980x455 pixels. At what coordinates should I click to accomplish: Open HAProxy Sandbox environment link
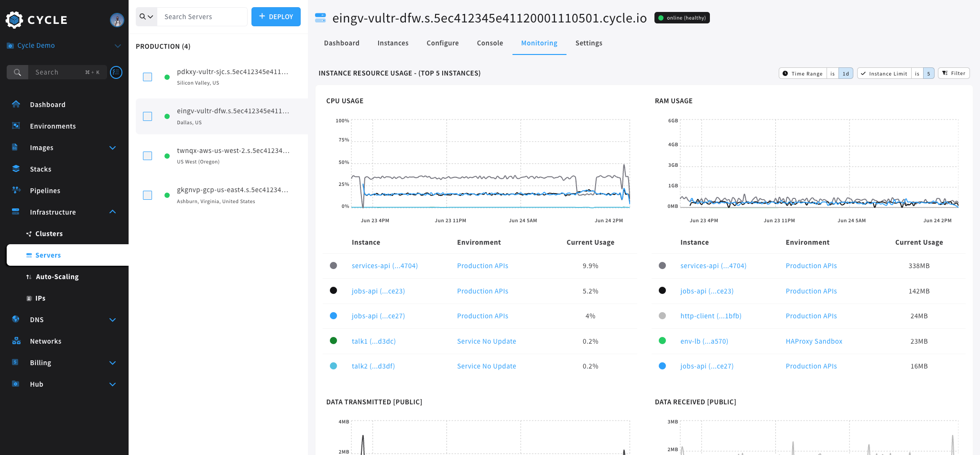click(814, 341)
